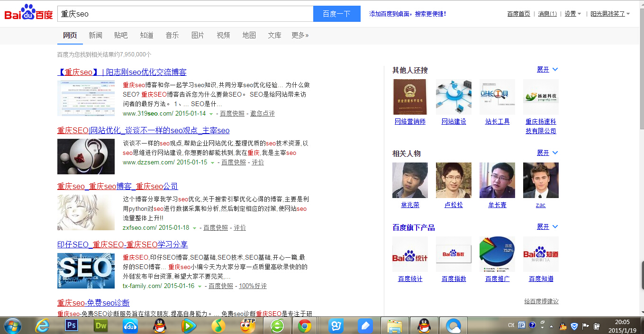The height and width of the screenshot is (334, 644).
Task: Click the 网络营销师 certificate image
Action: point(410,97)
